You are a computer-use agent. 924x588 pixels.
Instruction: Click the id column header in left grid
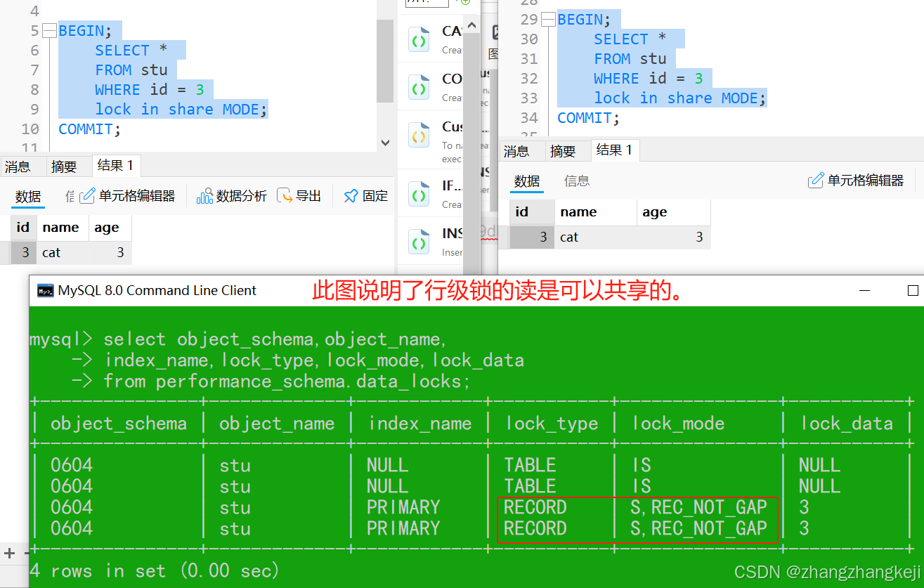(23, 228)
